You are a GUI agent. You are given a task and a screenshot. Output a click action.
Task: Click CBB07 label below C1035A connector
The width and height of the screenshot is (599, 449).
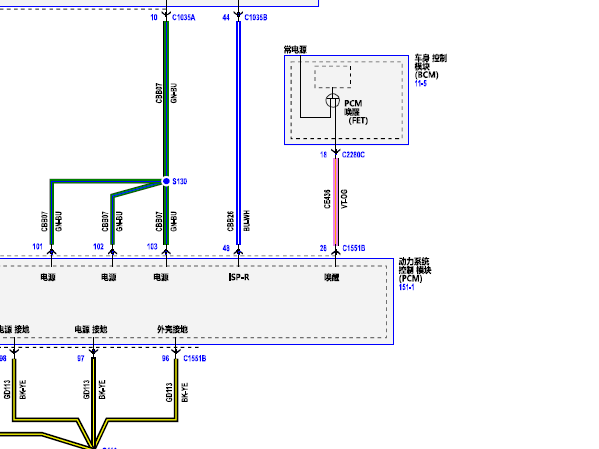click(x=159, y=93)
